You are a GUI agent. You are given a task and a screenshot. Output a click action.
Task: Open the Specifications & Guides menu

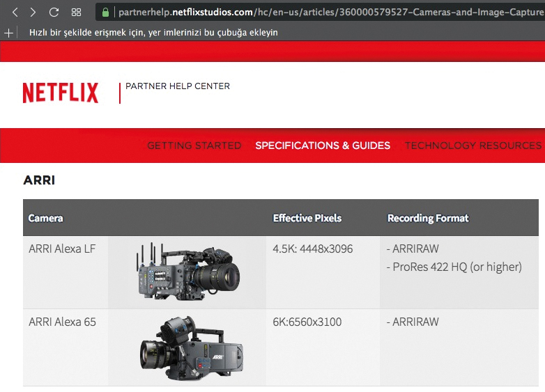[323, 146]
